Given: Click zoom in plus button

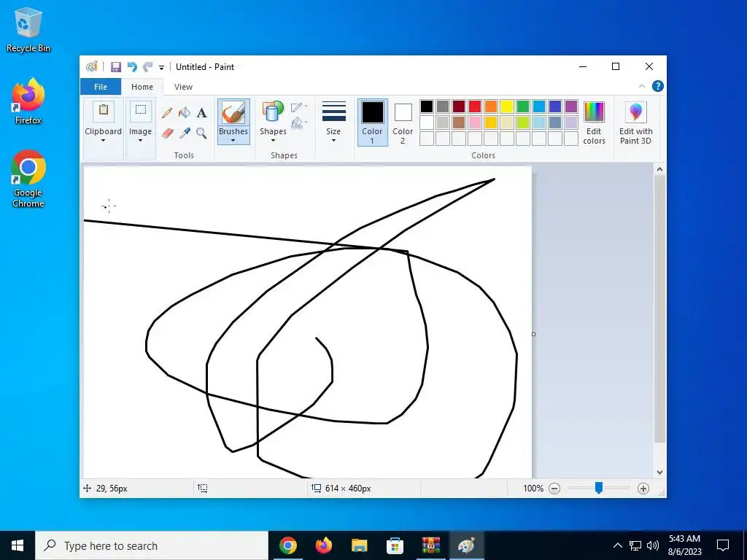Looking at the screenshot, I should point(643,488).
